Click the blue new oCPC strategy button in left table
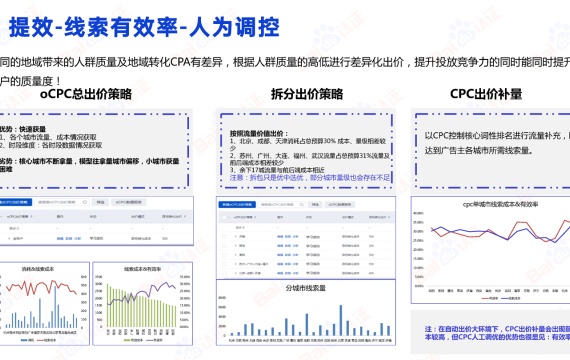The width and height of the screenshot is (570, 360). pyautogui.click(x=16, y=202)
